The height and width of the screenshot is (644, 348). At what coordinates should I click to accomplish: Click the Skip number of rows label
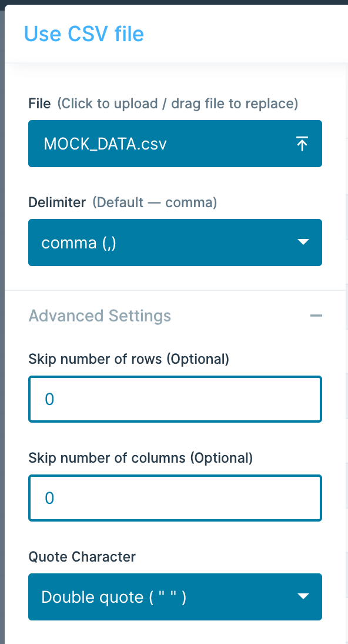coord(129,359)
